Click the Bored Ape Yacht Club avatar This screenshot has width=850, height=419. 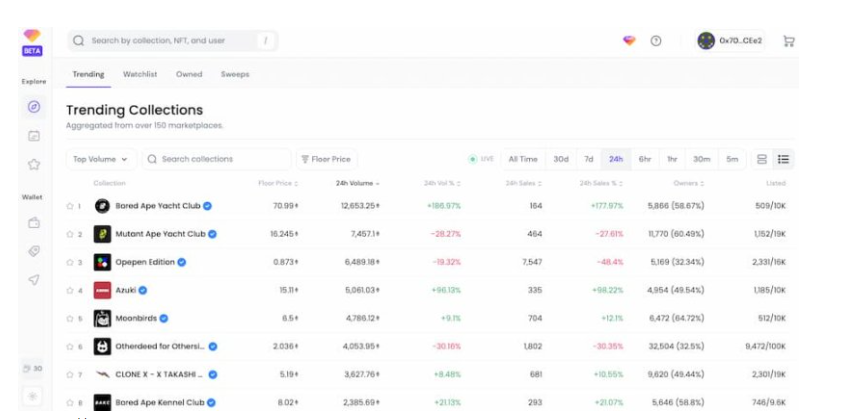pos(102,206)
